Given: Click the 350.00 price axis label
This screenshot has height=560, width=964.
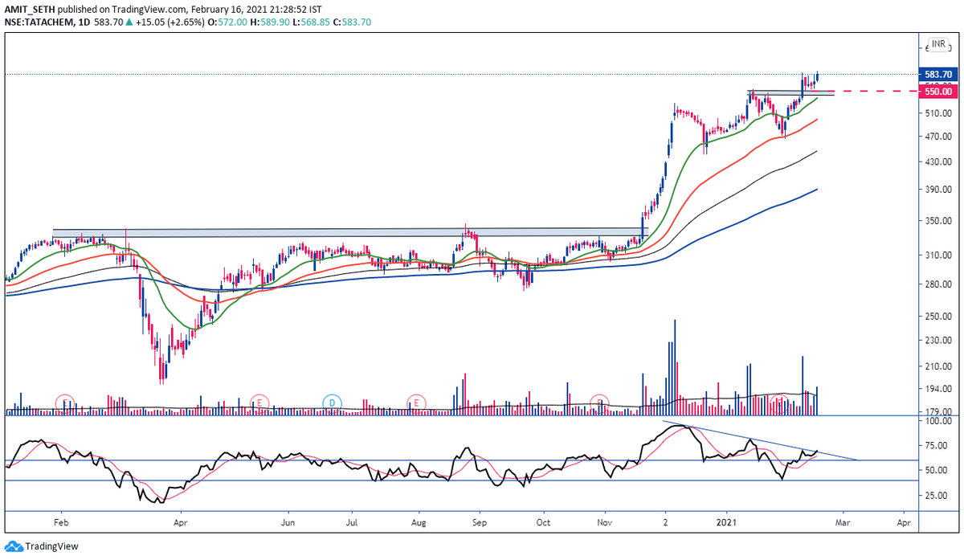Looking at the screenshot, I should (x=937, y=220).
